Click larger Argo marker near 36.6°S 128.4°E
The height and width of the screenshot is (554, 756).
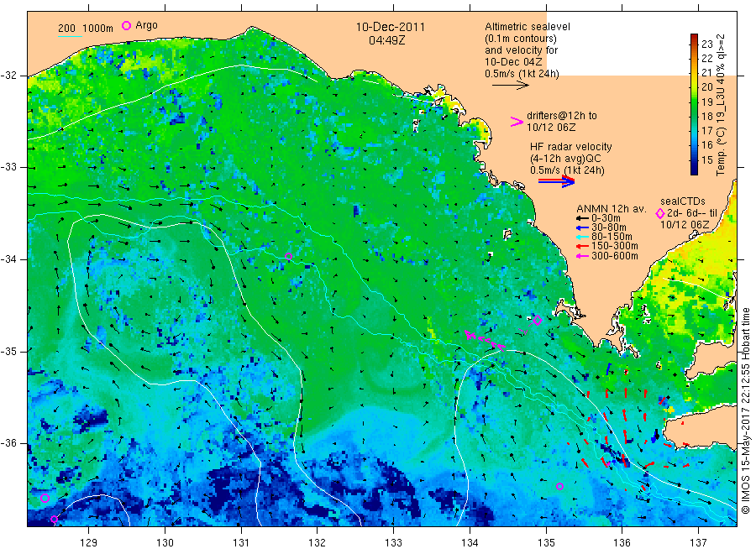coord(45,498)
